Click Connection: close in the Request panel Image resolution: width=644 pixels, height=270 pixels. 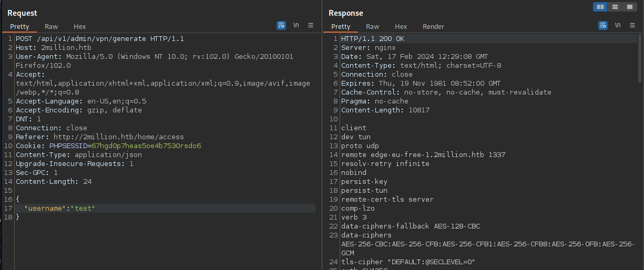coord(52,128)
